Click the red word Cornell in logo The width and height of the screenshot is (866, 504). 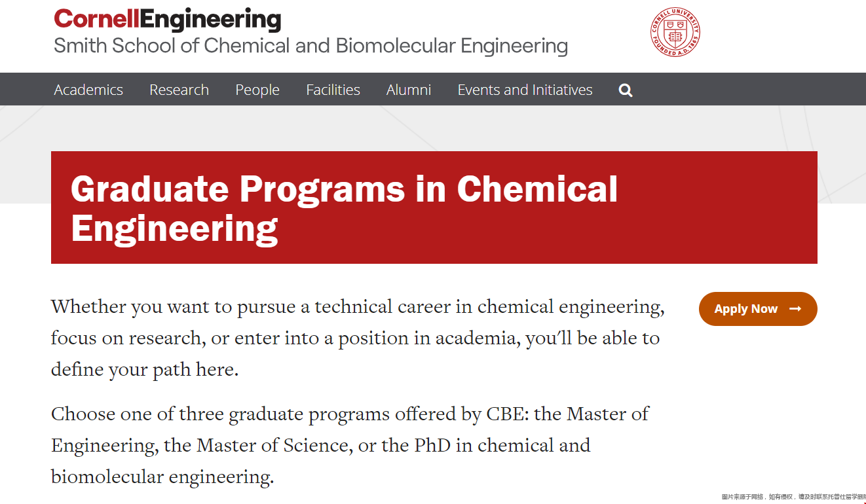coord(96,19)
